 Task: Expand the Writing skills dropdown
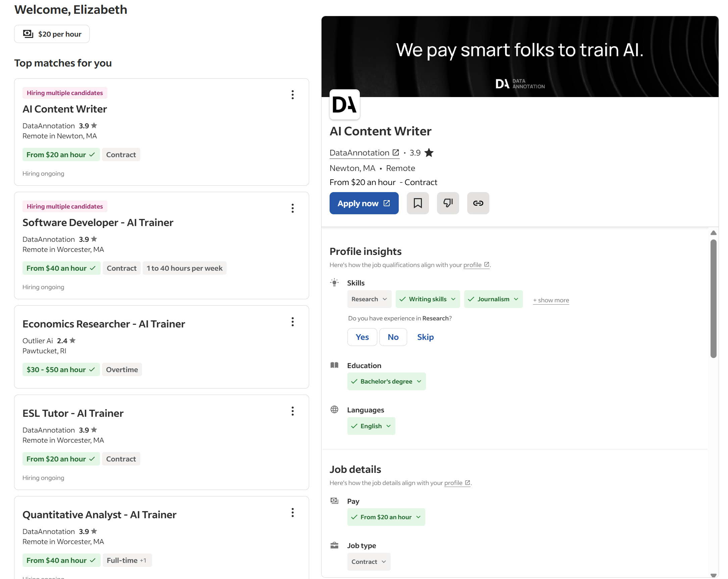[428, 299]
